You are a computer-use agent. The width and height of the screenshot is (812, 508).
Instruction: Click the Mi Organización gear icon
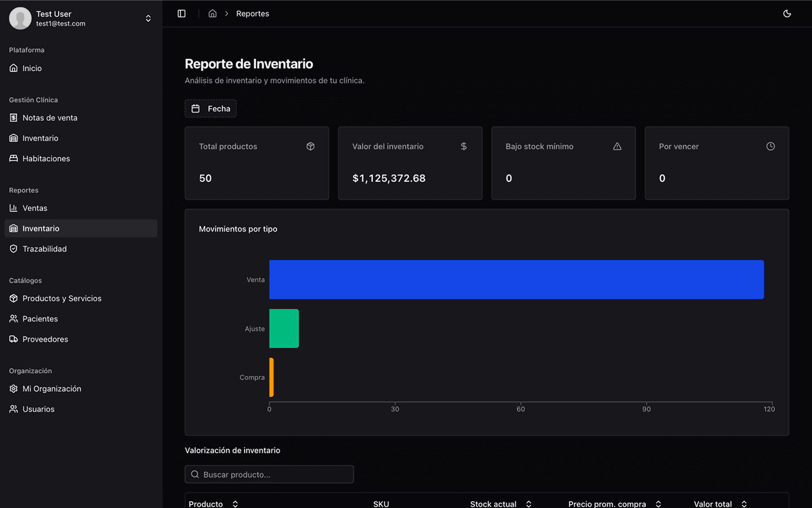coord(14,389)
